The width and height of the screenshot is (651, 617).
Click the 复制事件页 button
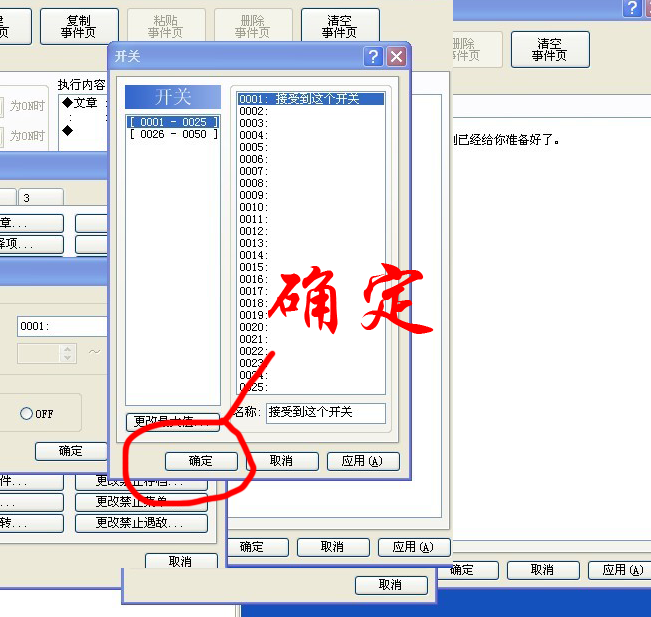click(x=79, y=26)
